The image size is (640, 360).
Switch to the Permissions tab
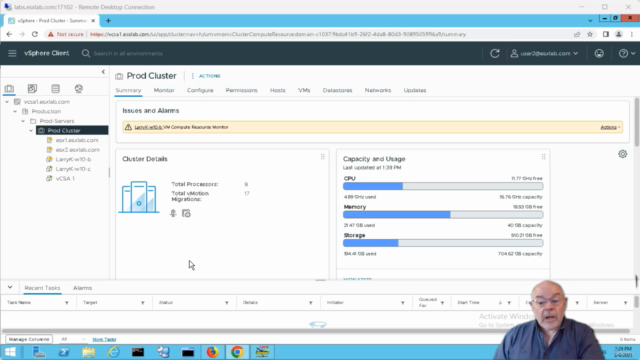(x=242, y=90)
